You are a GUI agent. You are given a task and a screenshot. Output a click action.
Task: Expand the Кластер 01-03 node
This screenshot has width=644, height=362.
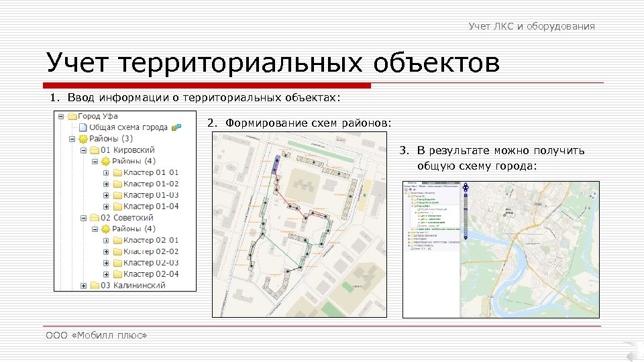pos(106,196)
